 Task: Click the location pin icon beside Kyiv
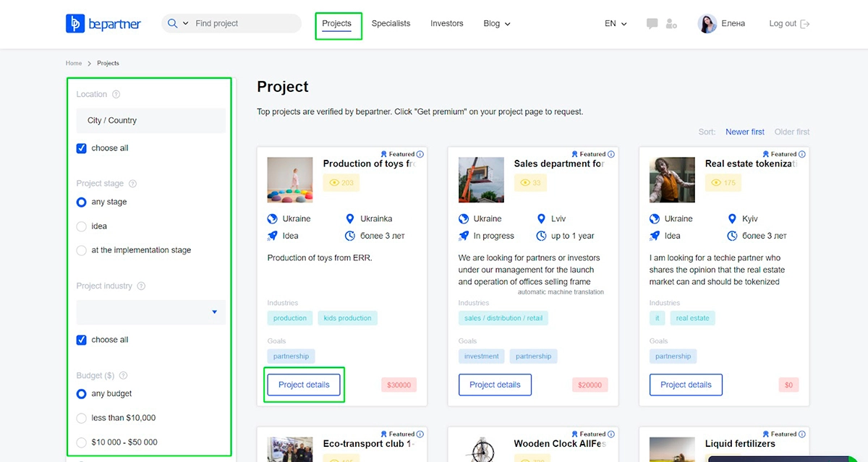(x=732, y=218)
